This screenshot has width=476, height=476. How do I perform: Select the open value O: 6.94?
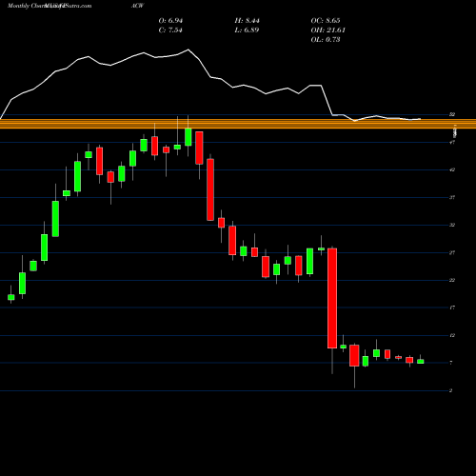170,21
